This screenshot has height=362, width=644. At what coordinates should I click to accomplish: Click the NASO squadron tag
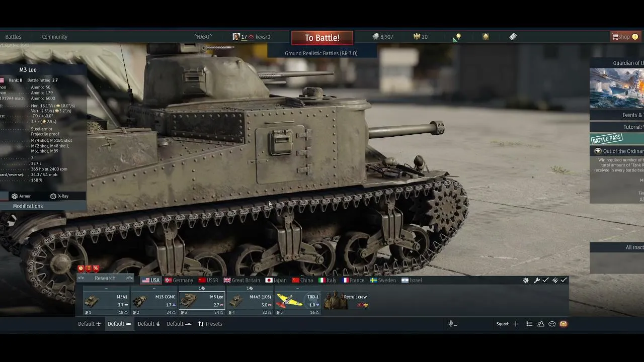(x=203, y=37)
